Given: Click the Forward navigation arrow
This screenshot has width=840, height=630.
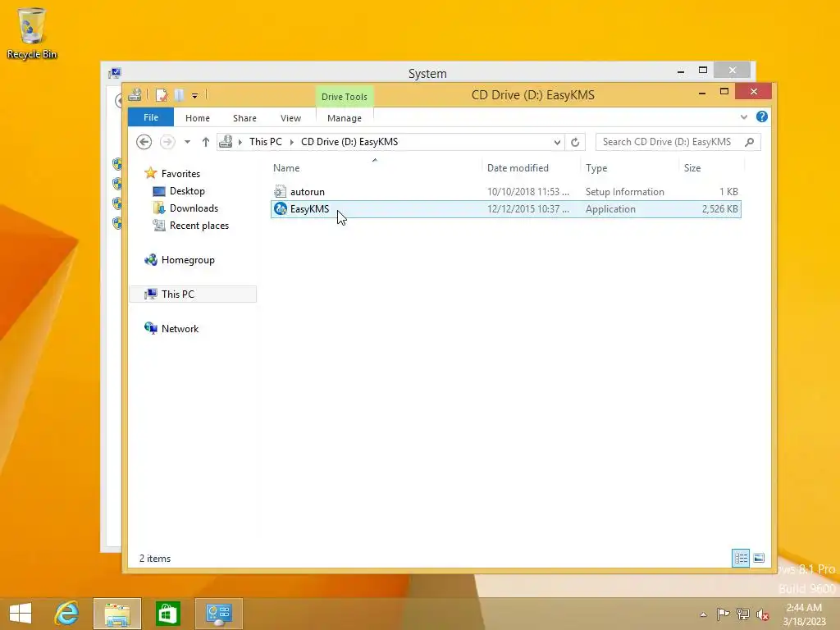Looking at the screenshot, I should (x=167, y=142).
